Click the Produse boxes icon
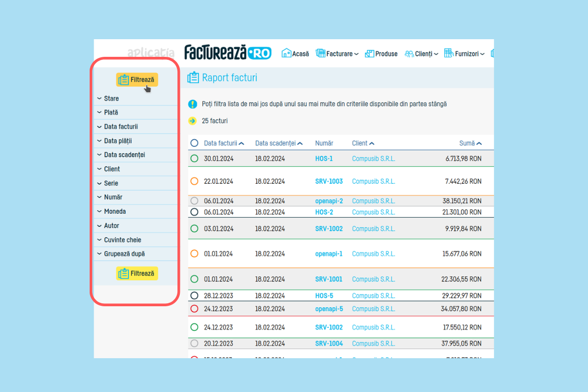This screenshot has height=392, width=588. [369, 53]
